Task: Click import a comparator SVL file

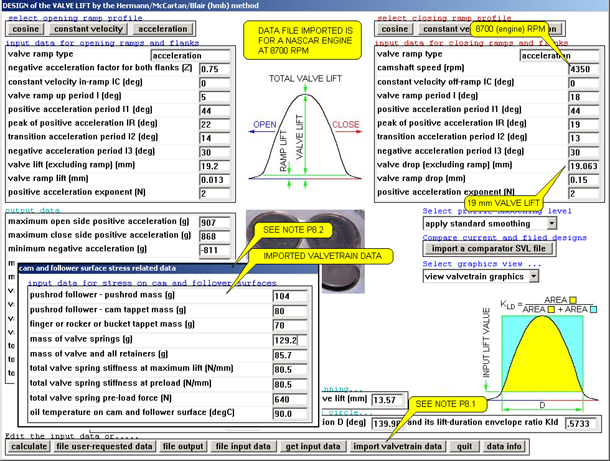Action: tap(489, 249)
